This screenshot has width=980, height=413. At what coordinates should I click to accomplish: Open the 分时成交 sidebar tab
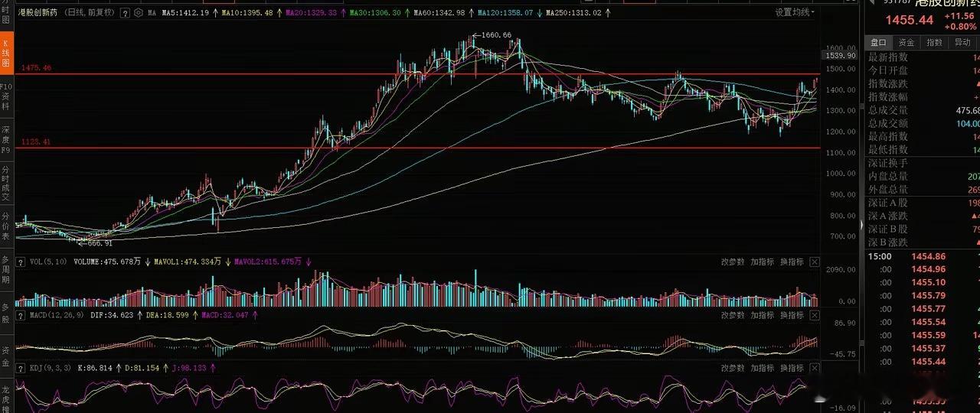click(x=7, y=184)
